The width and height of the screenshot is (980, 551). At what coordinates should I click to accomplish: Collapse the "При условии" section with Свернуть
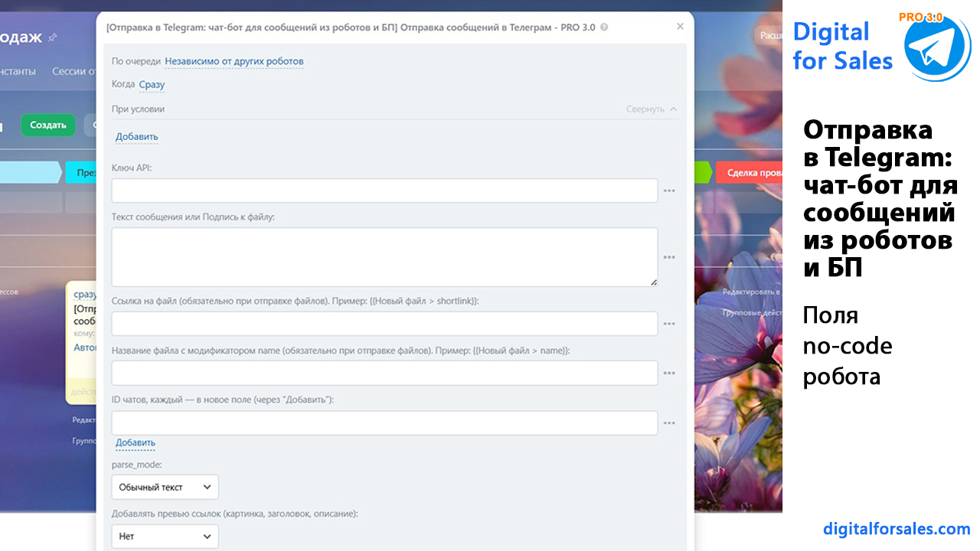click(x=652, y=109)
